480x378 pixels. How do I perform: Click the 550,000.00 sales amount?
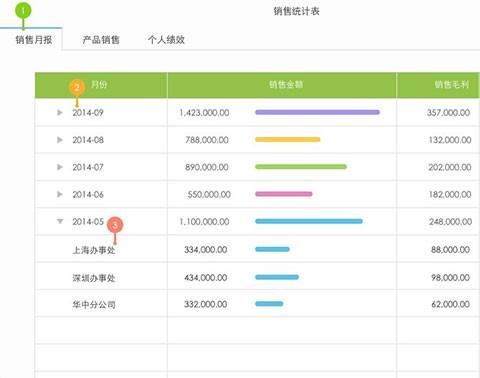(209, 194)
